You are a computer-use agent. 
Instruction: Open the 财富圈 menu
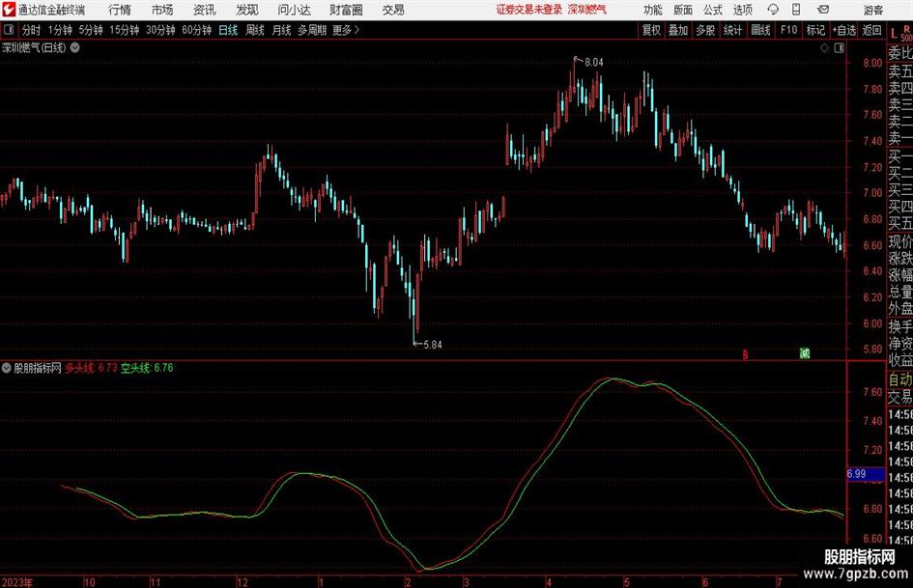346,10
